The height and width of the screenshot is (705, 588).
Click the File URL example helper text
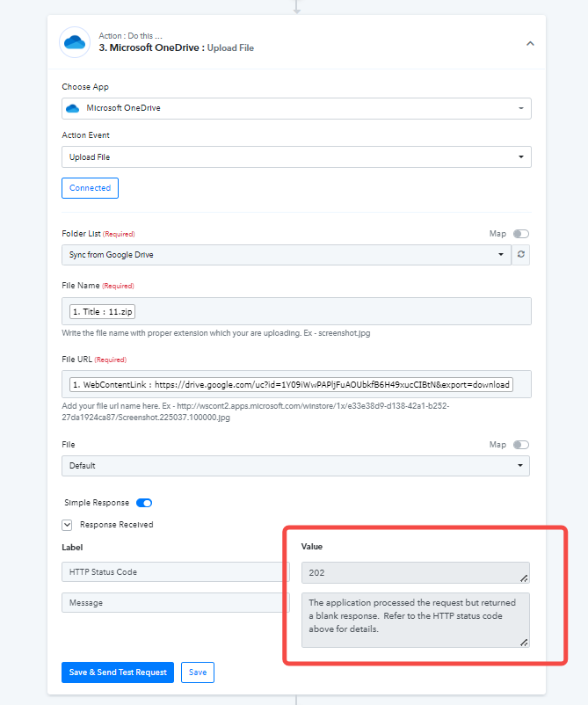tap(256, 411)
